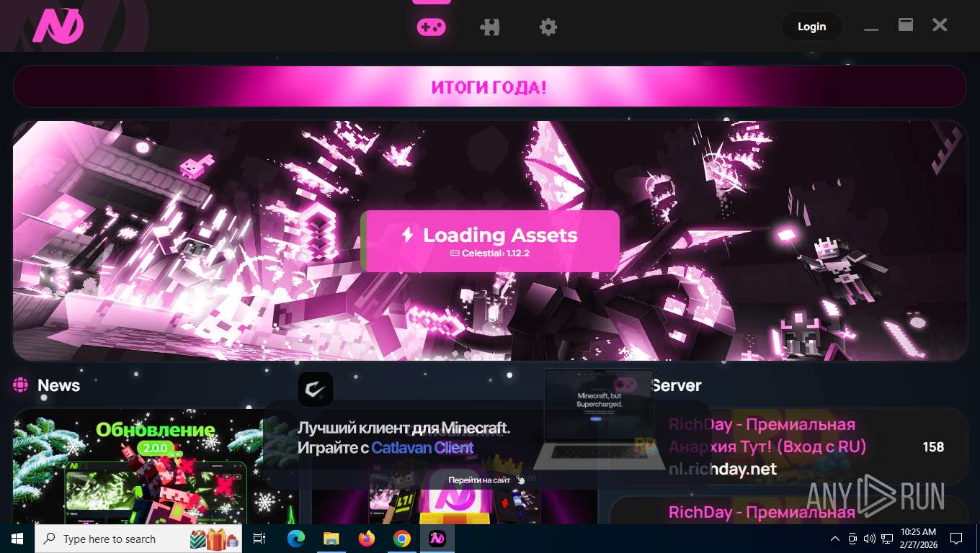980x553 pixels.
Task: Close the launcher window
Action: (x=940, y=25)
